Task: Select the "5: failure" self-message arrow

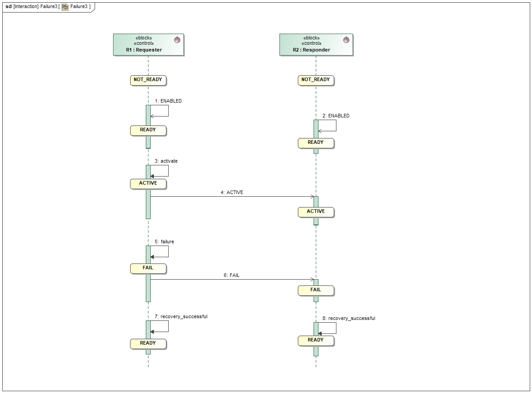Action: (160, 256)
